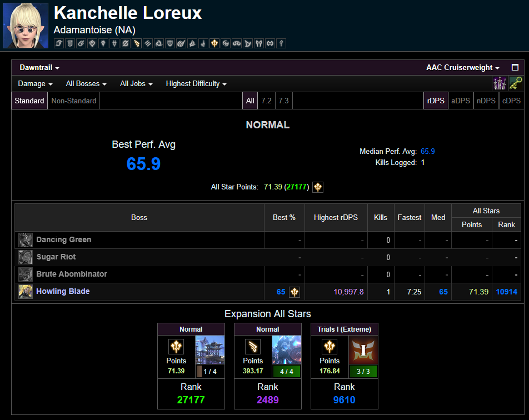Click the Trials I (Extreme) zone image
This screenshot has width=529, height=420.
(363, 349)
